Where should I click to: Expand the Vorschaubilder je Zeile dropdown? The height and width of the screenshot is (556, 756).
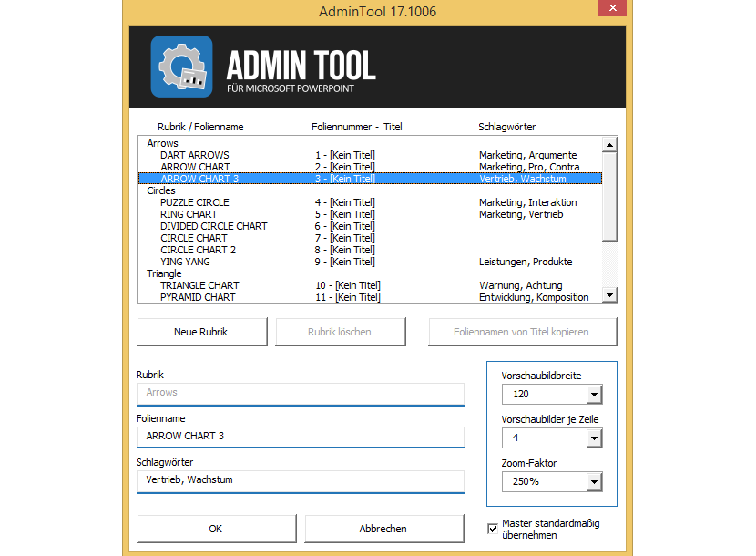pyautogui.click(x=594, y=438)
